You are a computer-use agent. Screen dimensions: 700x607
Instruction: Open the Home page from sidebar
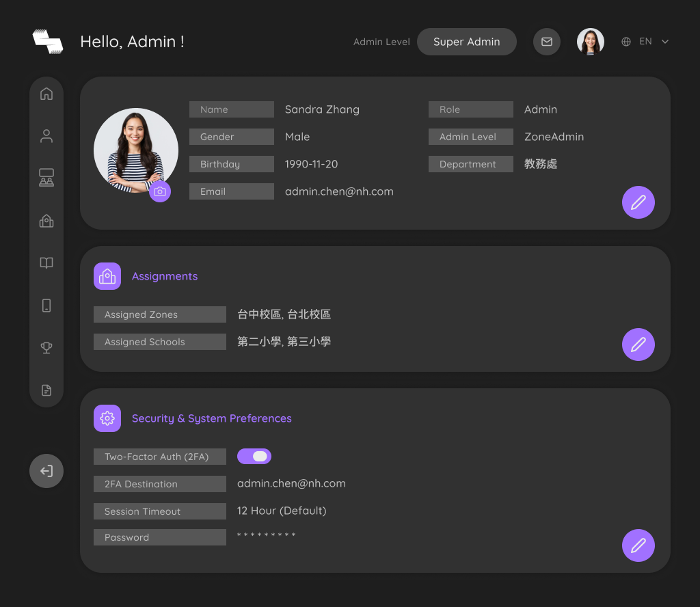[x=46, y=94]
